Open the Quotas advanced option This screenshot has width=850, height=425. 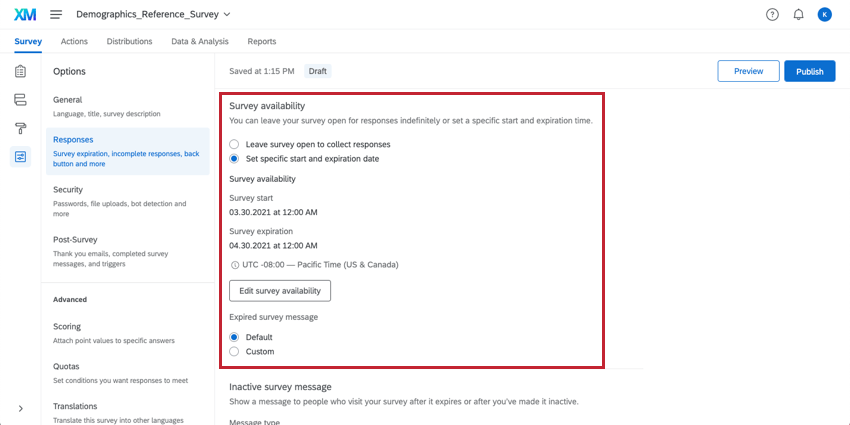[x=128, y=373]
